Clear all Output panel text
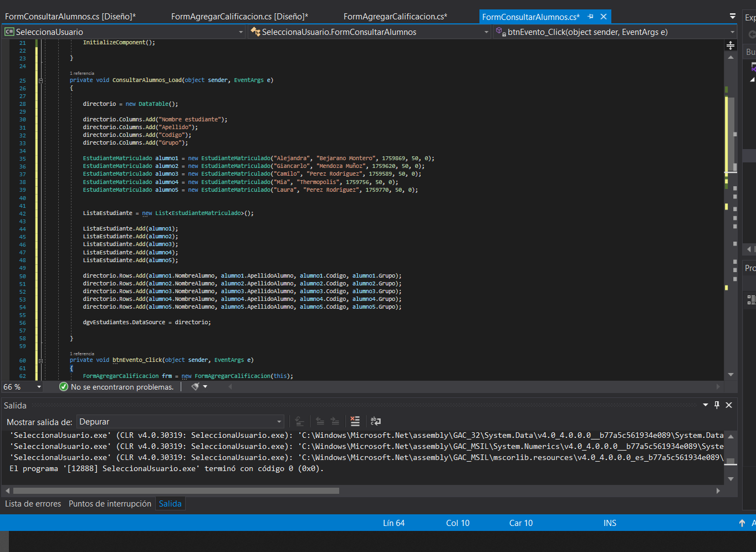Screen dimensions: 756x552 click(x=355, y=421)
